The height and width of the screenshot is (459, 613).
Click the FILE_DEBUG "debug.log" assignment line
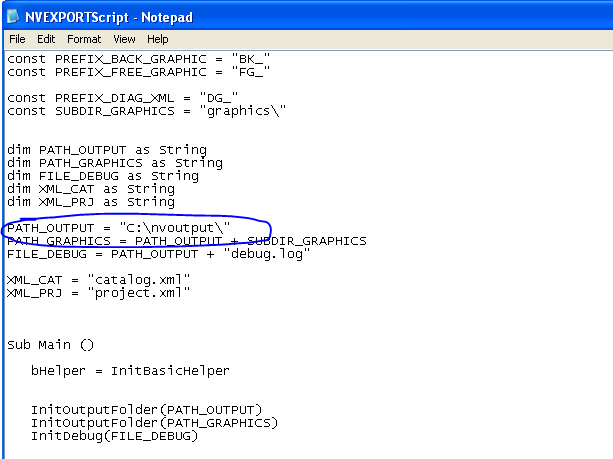(x=158, y=254)
